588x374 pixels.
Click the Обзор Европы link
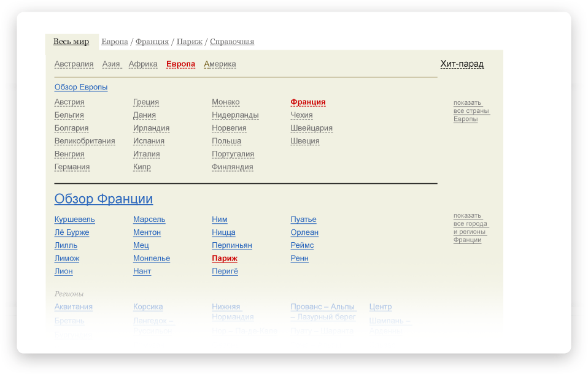[81, 87]
